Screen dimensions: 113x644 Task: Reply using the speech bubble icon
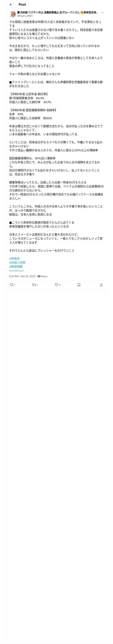12,285
